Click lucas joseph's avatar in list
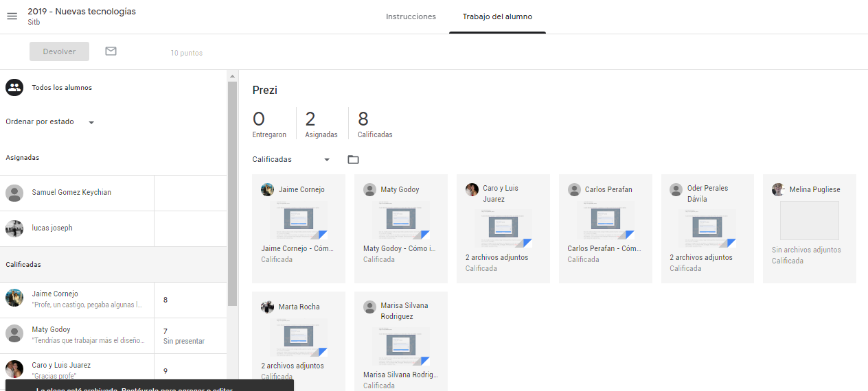Viewport: 868px width, 391px height. (x=14, y=228)
